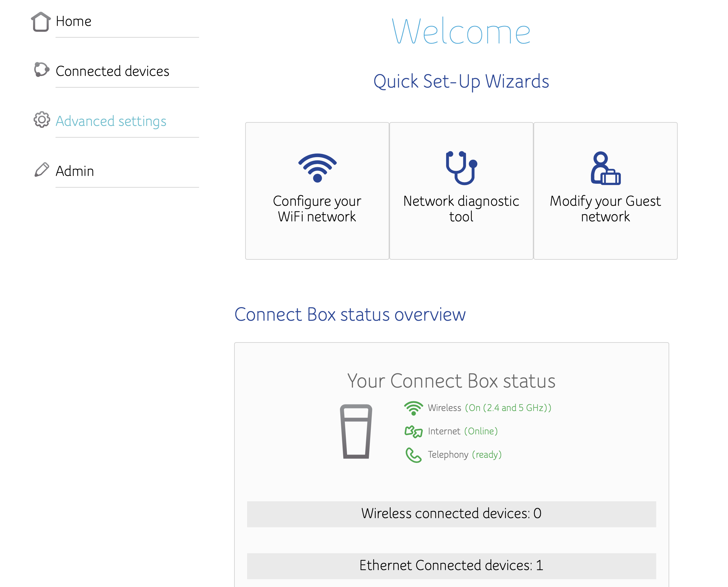Click the green Telephony phone icon
This screenshot has width=728, height=587.
tap(413, 455)
